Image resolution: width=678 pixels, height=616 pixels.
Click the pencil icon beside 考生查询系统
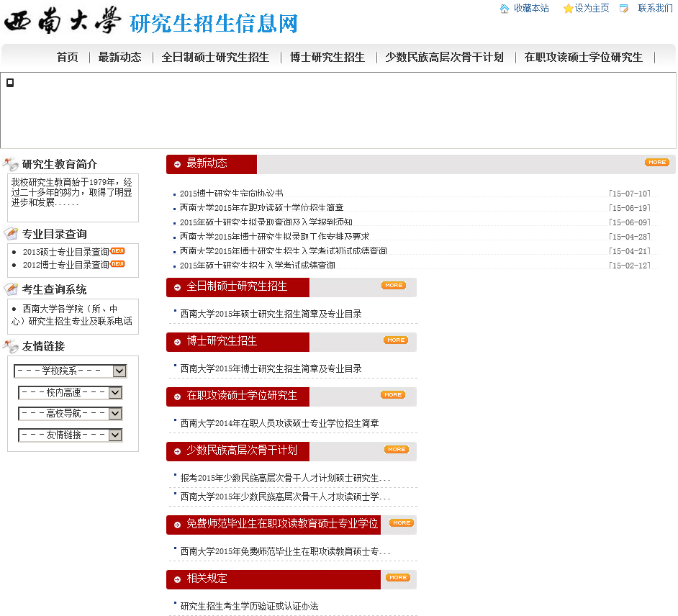[11, 289]
